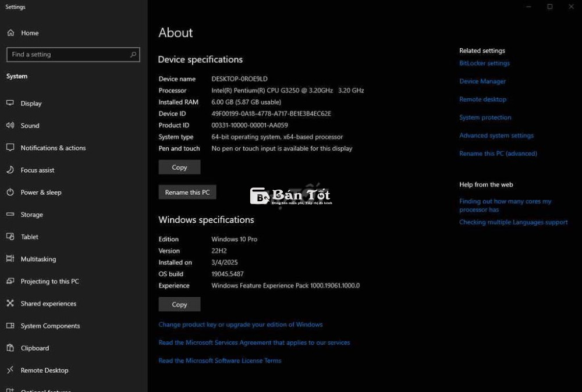Click the 64-bit operating system text
The height and width of the screenshot is (392, 582).
(277, 137)
